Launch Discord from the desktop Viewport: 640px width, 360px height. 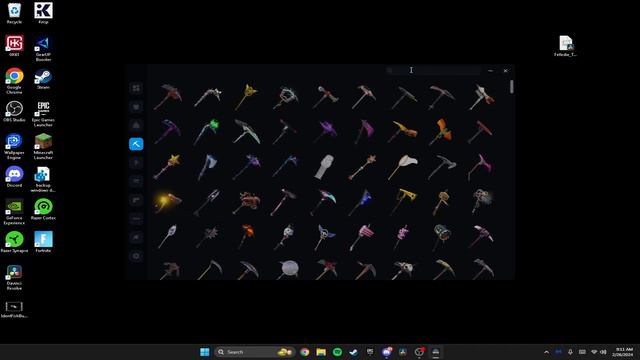coord(14,177)
